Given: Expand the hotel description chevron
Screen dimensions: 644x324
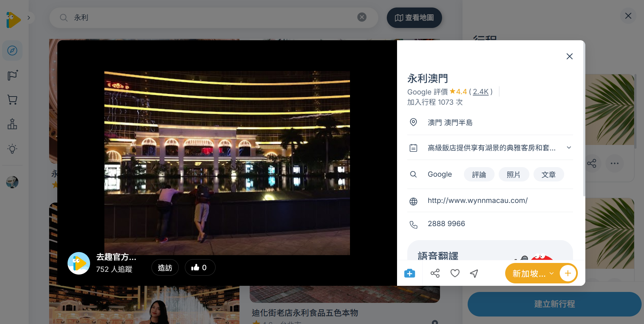Looking at the screenshot, I should [x=569, y=147].
